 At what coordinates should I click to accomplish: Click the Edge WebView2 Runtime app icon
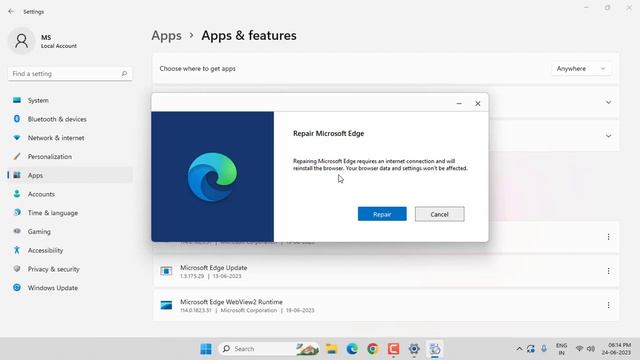(x=166, y=305)
